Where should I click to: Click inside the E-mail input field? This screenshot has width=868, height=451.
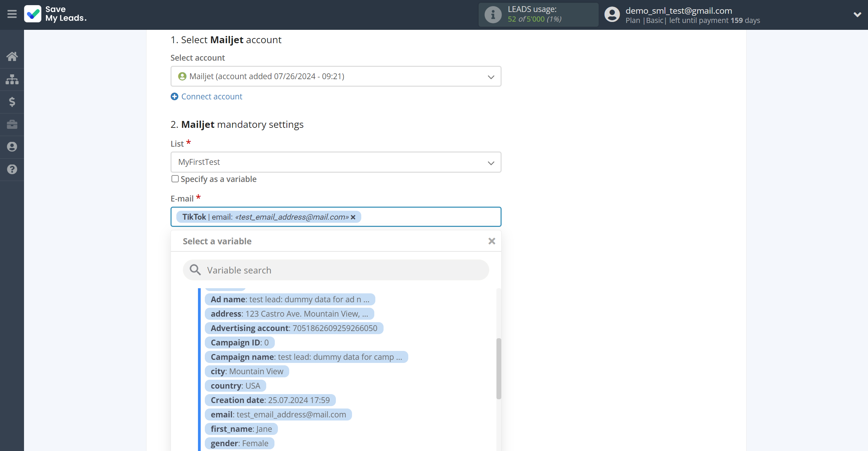[x=336, y=217]
